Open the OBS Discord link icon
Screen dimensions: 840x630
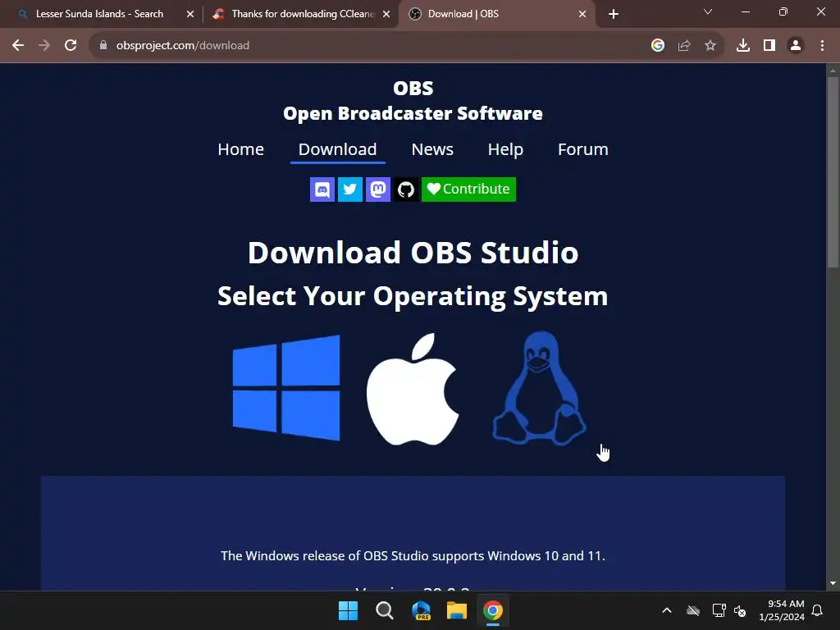(x=322, y=189)
